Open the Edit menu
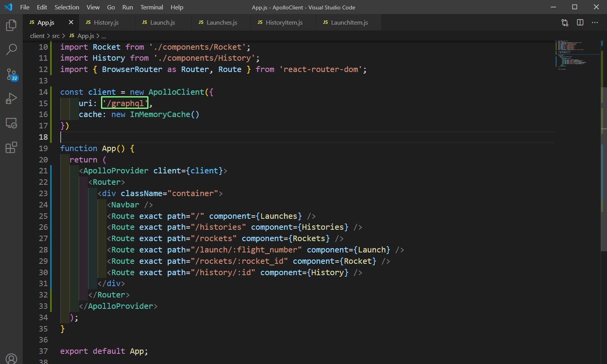This screenshot has width=607, height=364. pyautogui.click(x=42, y=7)
